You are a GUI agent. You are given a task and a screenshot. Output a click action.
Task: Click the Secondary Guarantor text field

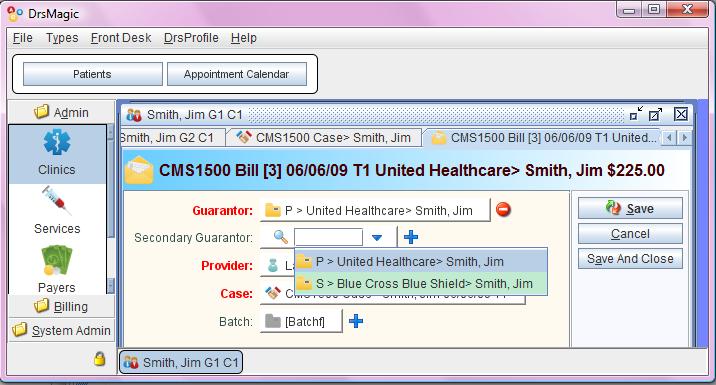[328, 237]
